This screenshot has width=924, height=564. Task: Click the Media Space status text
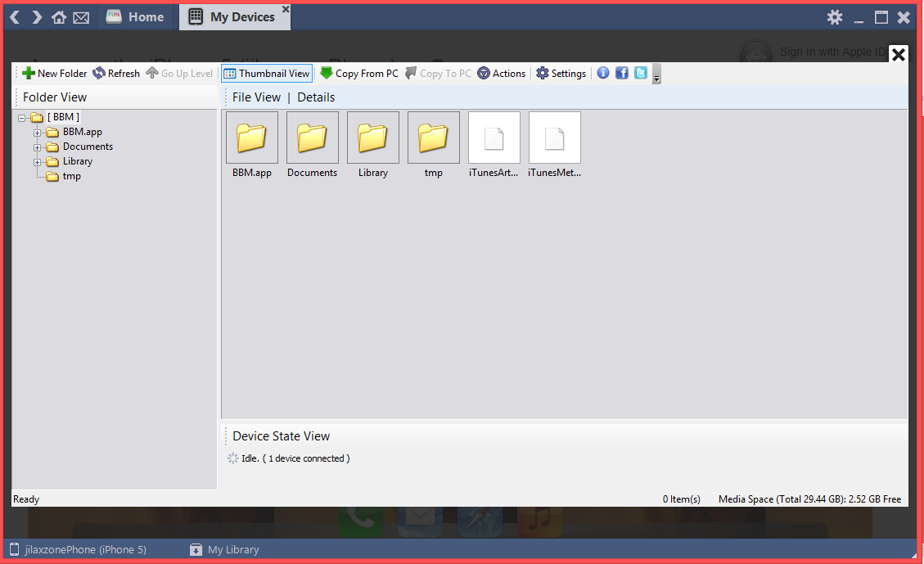click(809, 499)
